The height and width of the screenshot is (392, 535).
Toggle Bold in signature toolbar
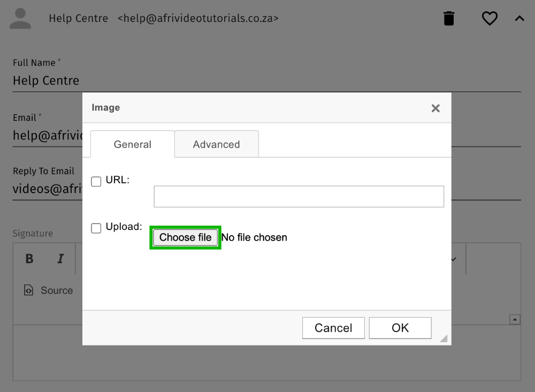[29, 259]
